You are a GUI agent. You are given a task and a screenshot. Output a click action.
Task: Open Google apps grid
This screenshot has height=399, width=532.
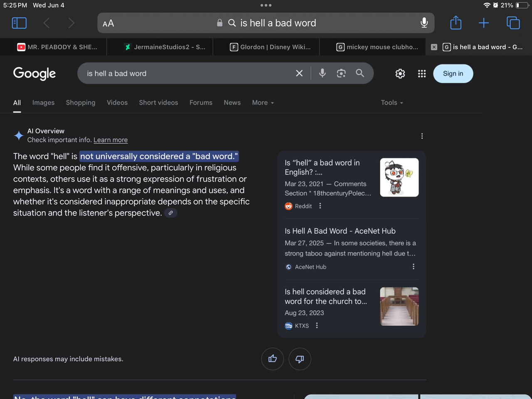pos(422,74)
